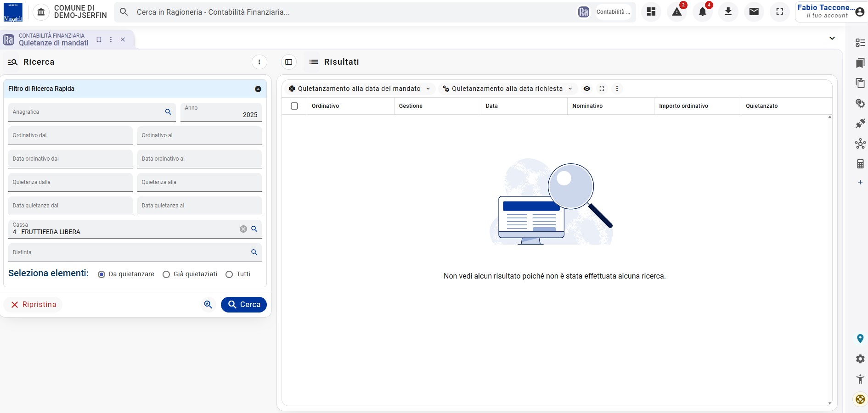Select Già quietaziati radio option
Image resolution: width=868 pixels, height=413 pixels.
tap(166, 274)
